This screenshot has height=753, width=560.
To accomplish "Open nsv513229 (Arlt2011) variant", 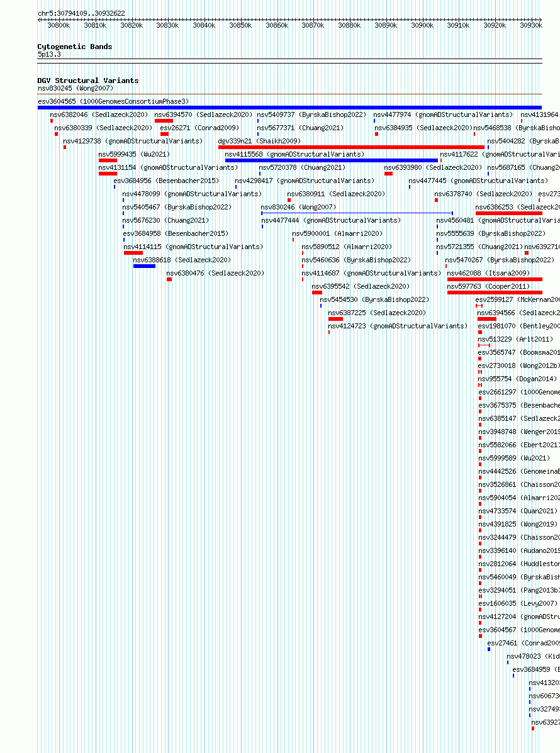I will [x=516, y=339].
